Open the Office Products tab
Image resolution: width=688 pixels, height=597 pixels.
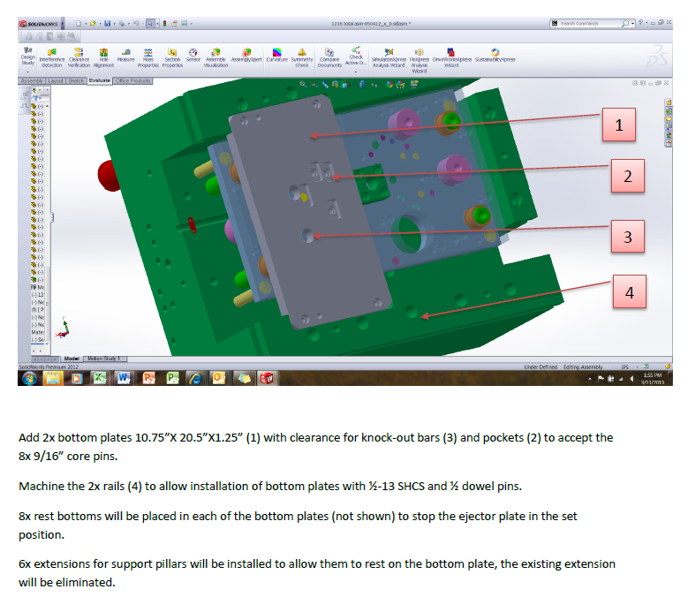coord(133,80)
